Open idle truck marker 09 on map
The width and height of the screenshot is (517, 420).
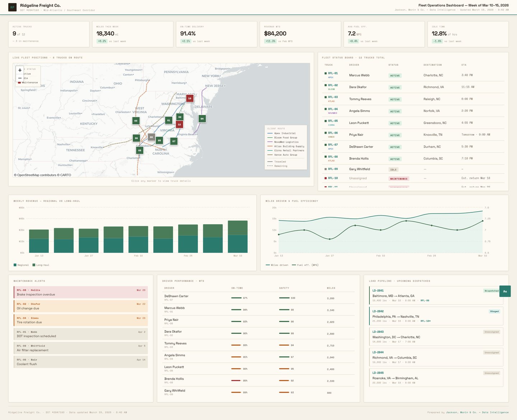click(151, 137)
